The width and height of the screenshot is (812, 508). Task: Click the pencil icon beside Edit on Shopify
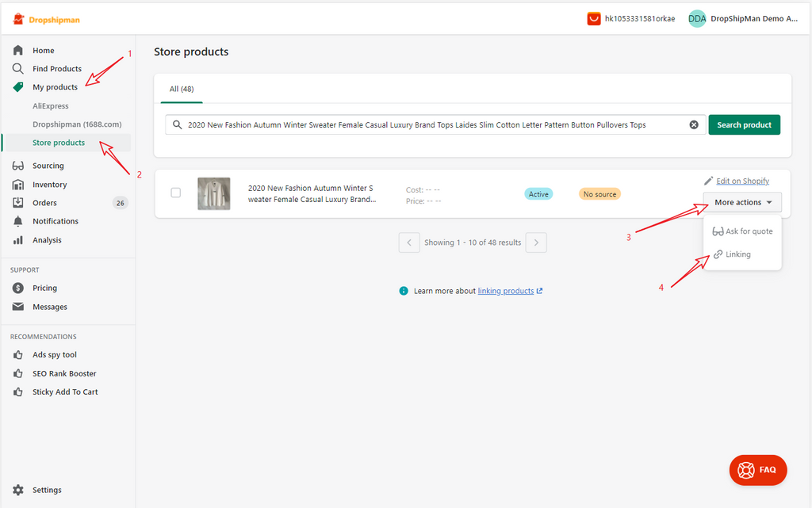click(708, 181)
